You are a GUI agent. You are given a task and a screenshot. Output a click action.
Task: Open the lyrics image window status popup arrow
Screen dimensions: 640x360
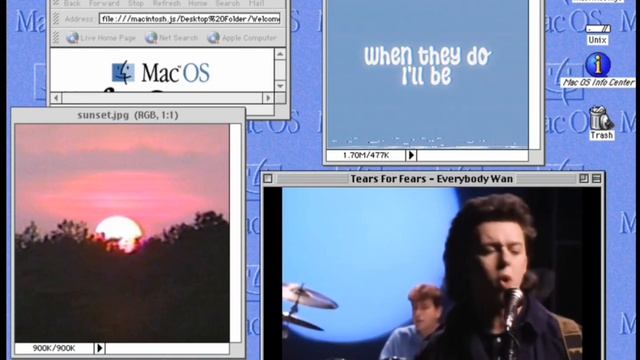pyautogui.click(x=411, y=155)
